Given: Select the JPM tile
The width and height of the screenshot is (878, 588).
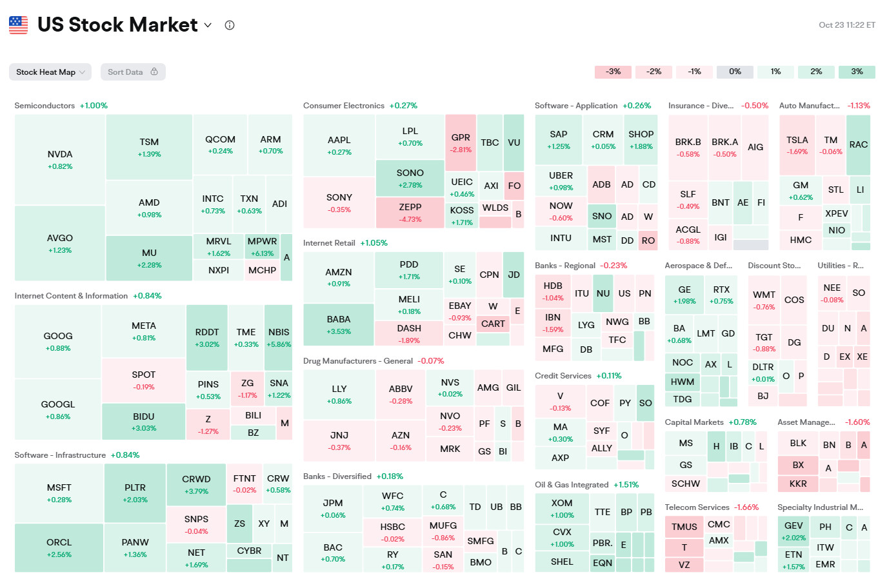Looking at the screenshot, I should tap(333, 508).
